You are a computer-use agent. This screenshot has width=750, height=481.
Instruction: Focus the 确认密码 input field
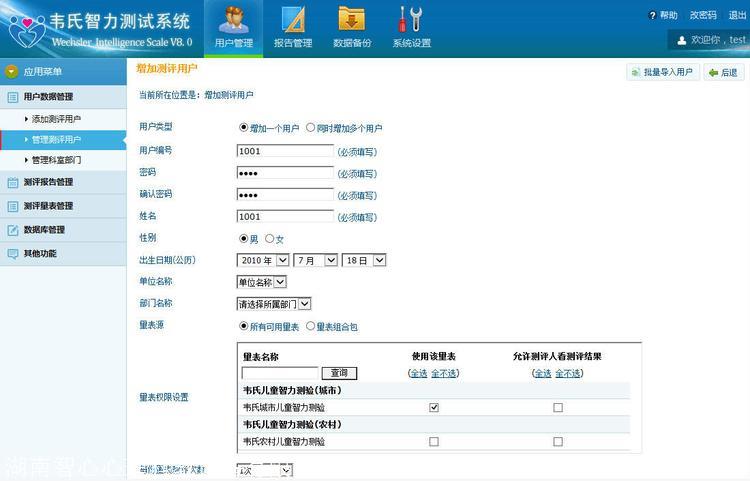tap(285, 195)
